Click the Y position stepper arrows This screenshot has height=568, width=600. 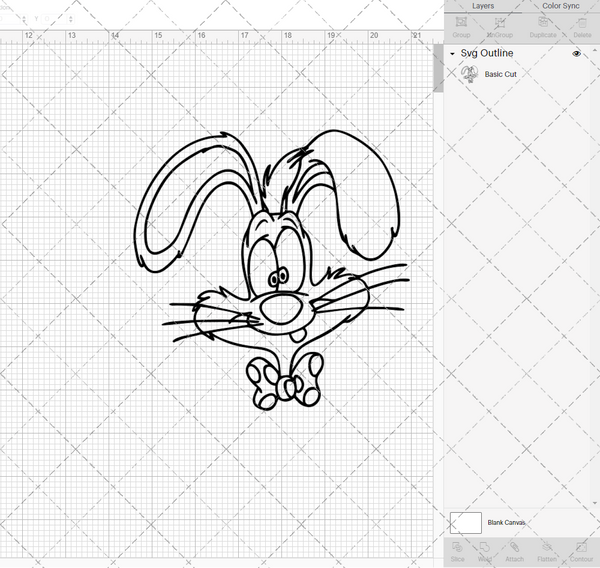pos(70,18)
